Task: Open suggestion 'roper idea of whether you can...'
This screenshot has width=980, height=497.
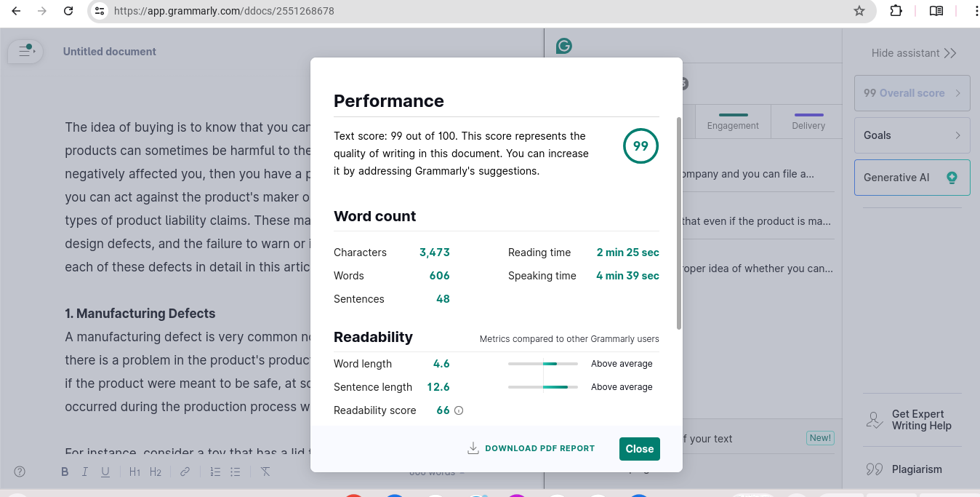Action: pyautogui.click(x=757, y=269)
